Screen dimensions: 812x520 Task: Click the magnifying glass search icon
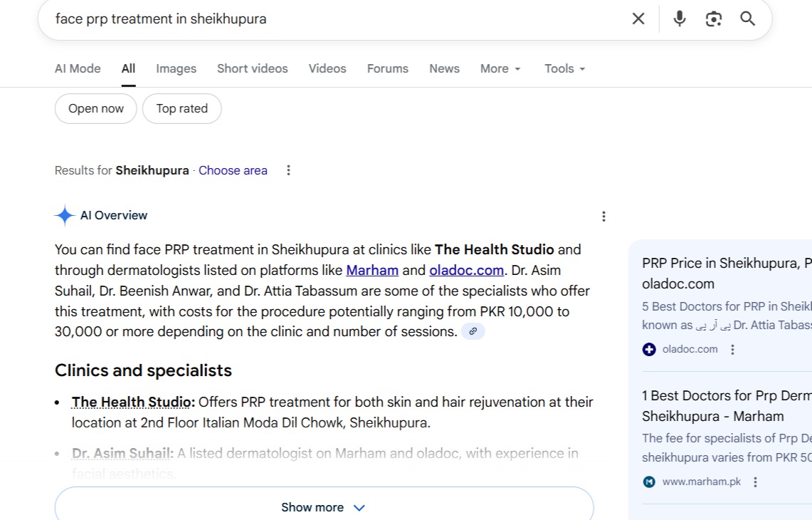pos(747,19)
